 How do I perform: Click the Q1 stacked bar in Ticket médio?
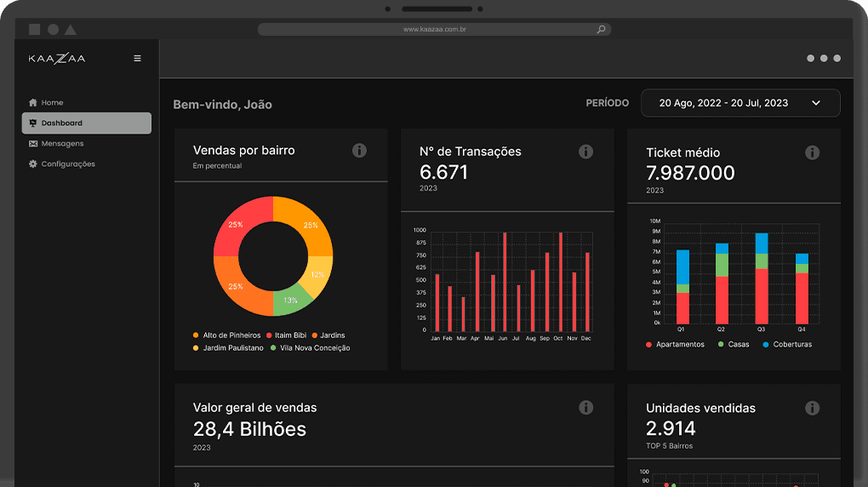point(683,287)
